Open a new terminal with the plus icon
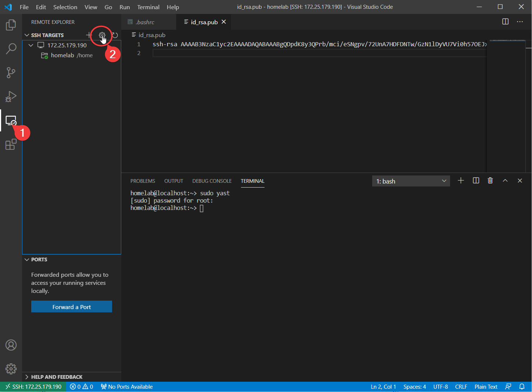This screenshot has width=532, height=392. point(461,180)
